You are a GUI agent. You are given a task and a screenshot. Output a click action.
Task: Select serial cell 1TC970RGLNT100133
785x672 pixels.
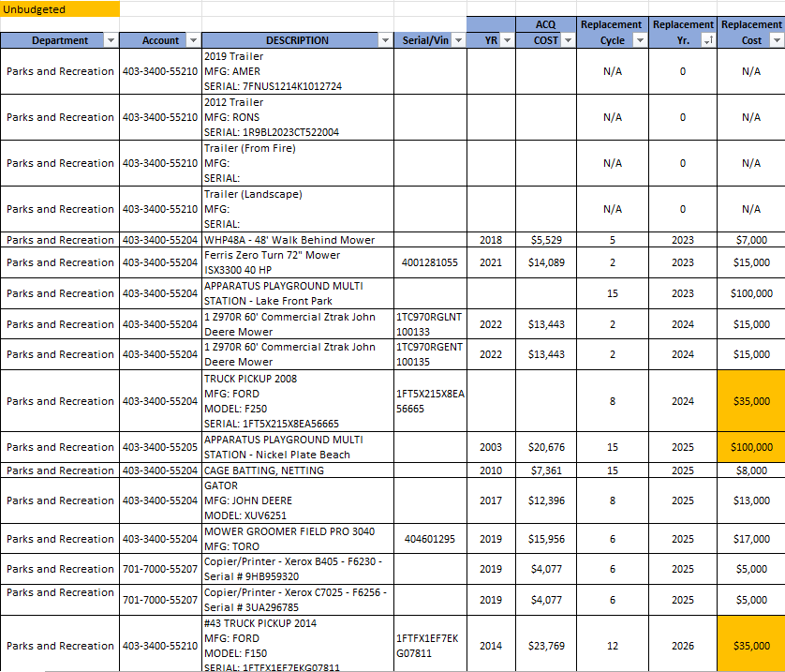430,324
